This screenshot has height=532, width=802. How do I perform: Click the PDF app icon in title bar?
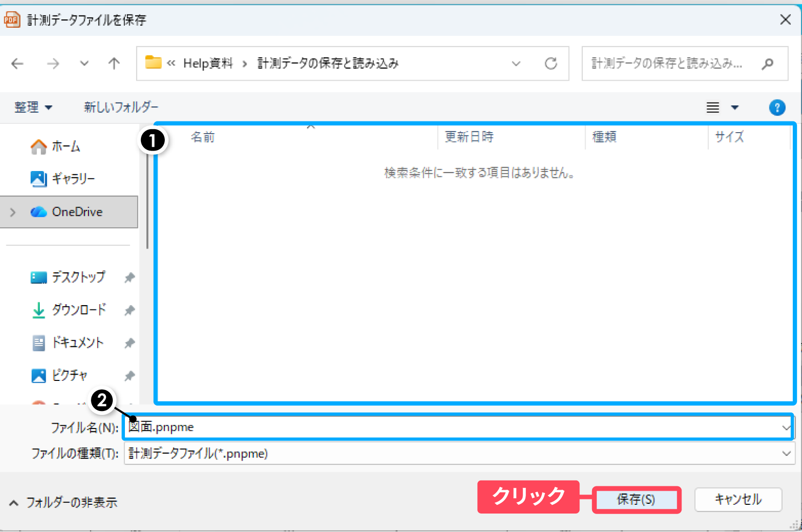12,19
